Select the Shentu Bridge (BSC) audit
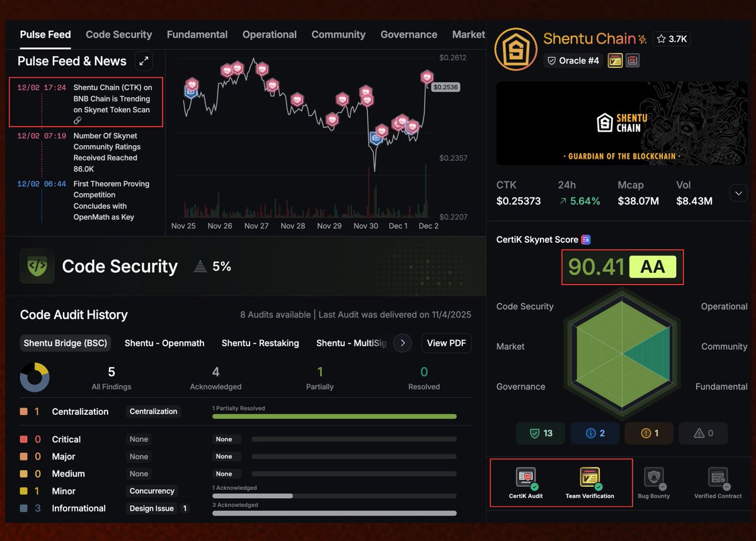The height and width of the screenshot is (541, 756). (x=66, y=343)
